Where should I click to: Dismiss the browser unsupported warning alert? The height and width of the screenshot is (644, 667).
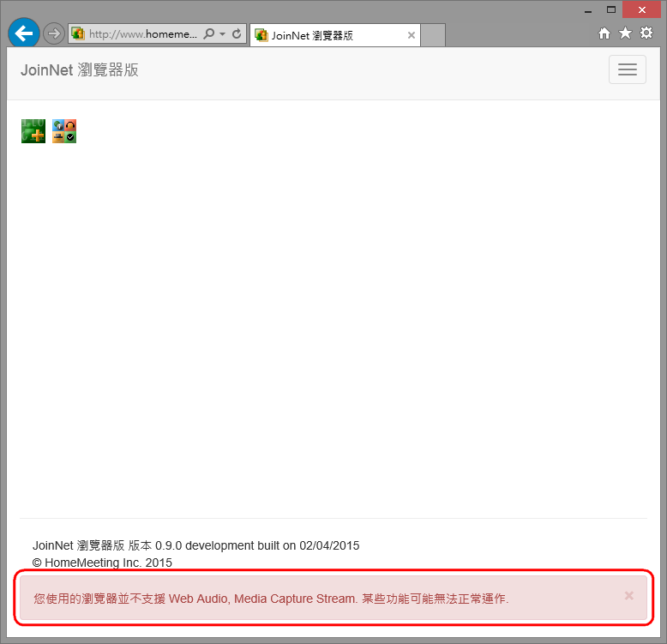pos(628,596)
